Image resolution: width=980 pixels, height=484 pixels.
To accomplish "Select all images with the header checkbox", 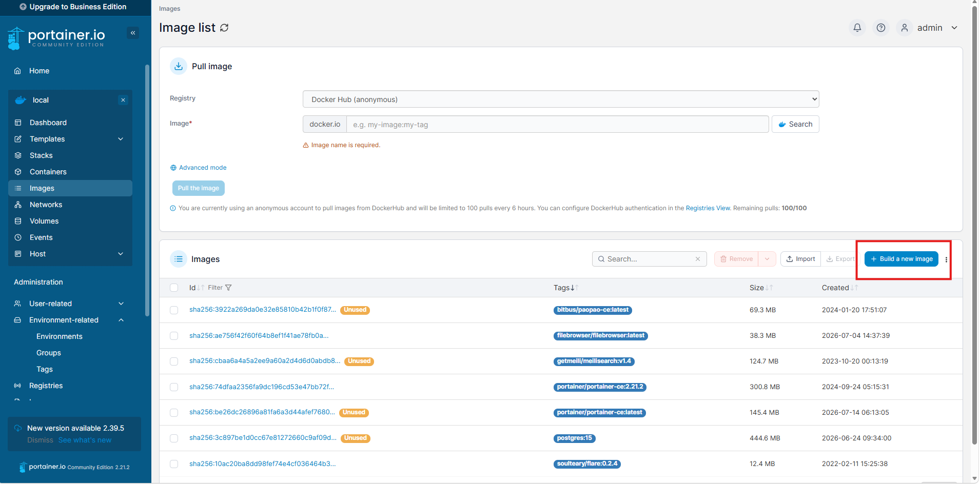I will pos(174,288).
